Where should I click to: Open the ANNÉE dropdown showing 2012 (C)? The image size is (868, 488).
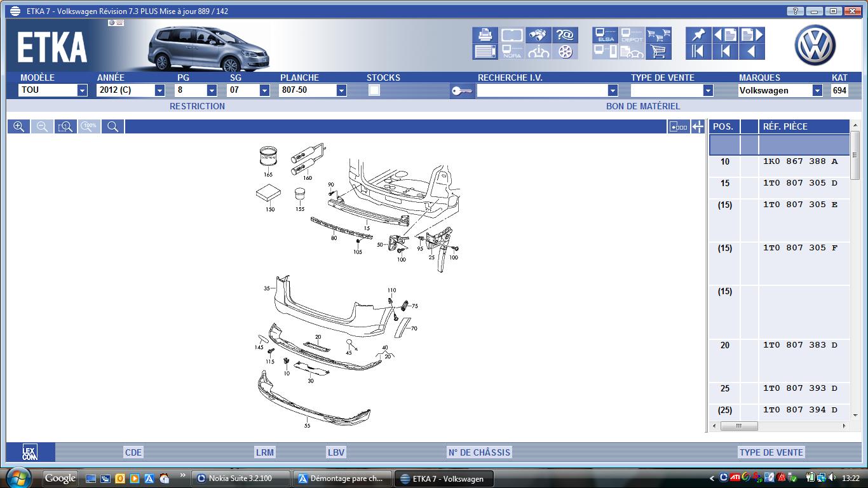pyautogui.click(x=159, y=90)
